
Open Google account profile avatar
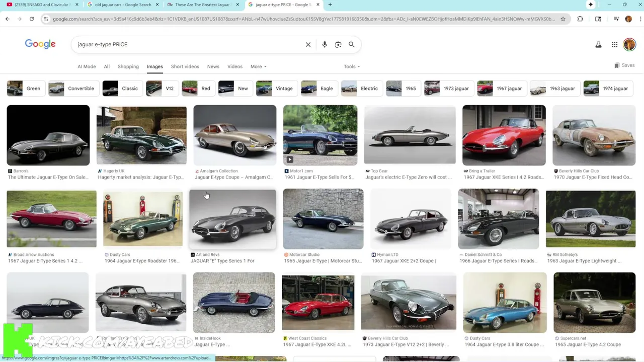click(629, 45)
